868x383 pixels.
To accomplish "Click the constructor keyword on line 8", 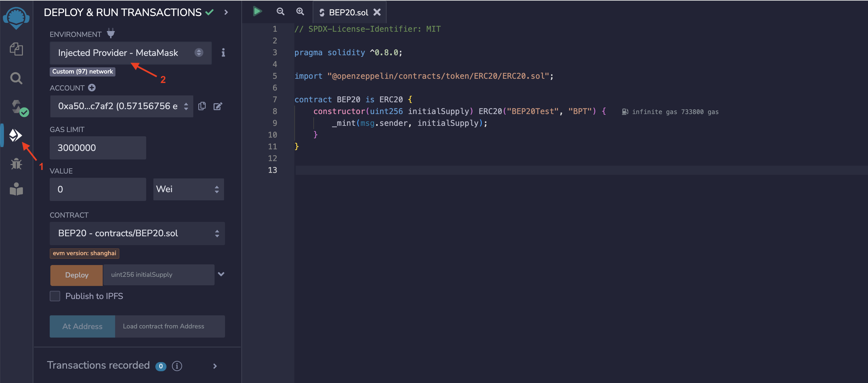I will tap(339, 111).
